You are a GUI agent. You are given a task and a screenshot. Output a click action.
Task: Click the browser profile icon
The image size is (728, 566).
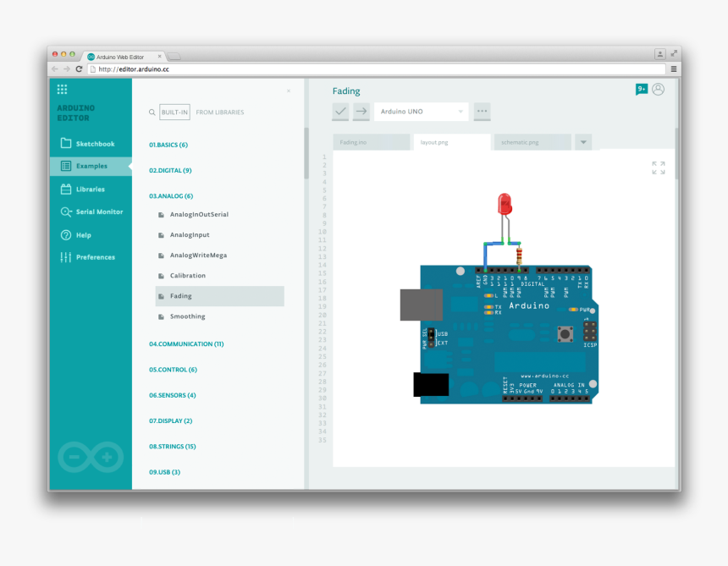tap(659, 54)
